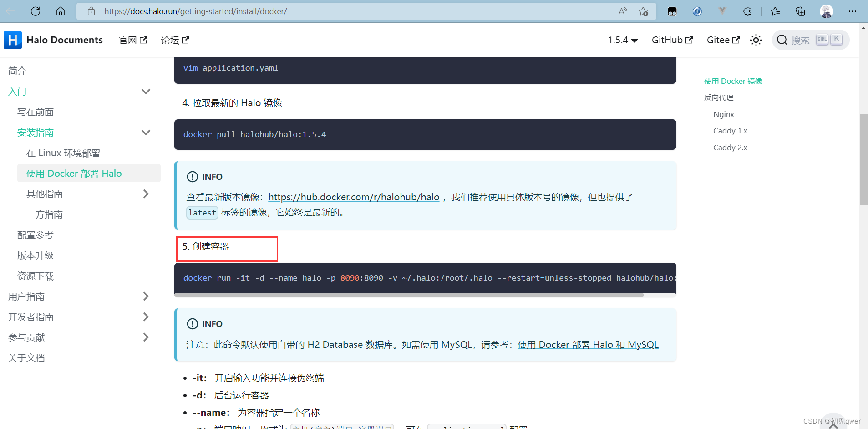Image resolution: width=868 pixels, height=429 pixels.
Task: Click the 搜索 search box
Action: [x=811, y=40]
